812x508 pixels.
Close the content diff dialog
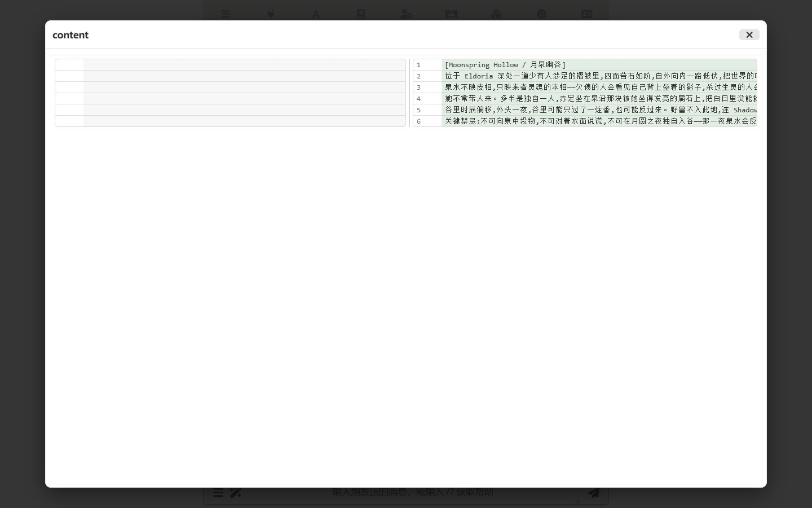coord(749,35)
